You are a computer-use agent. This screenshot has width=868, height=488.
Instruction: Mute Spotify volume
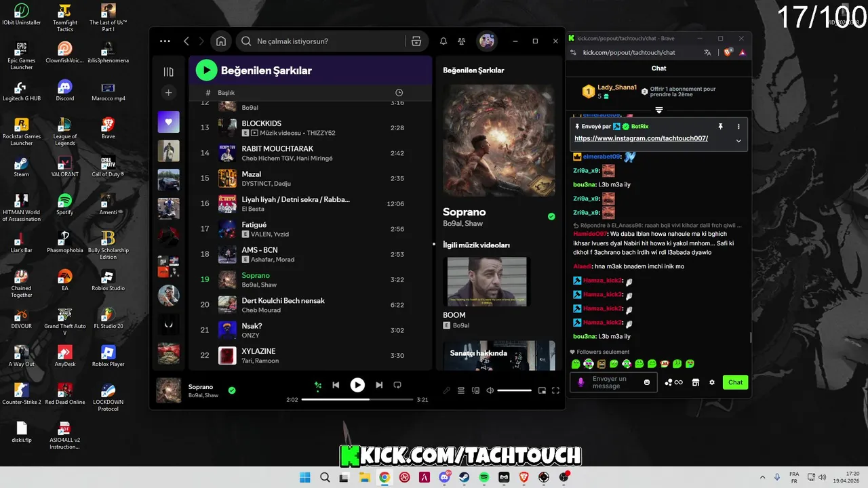pyautogui.click(x=490, y=390)
